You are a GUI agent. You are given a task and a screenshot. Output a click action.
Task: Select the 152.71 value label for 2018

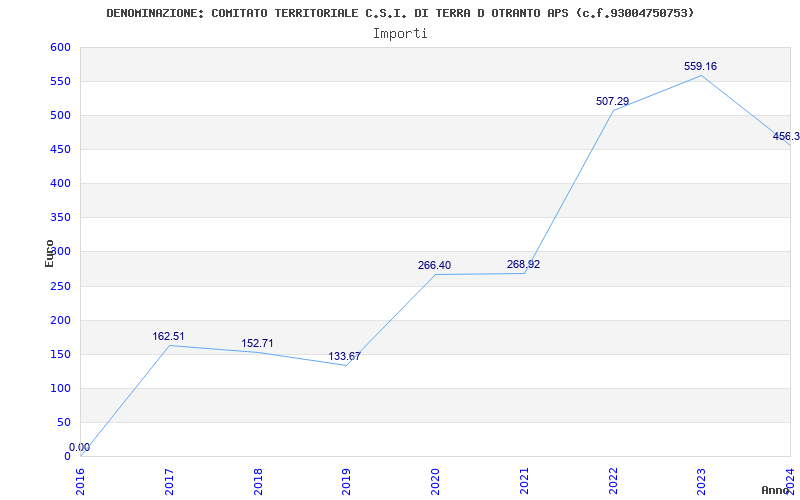(x=257, y=343)
